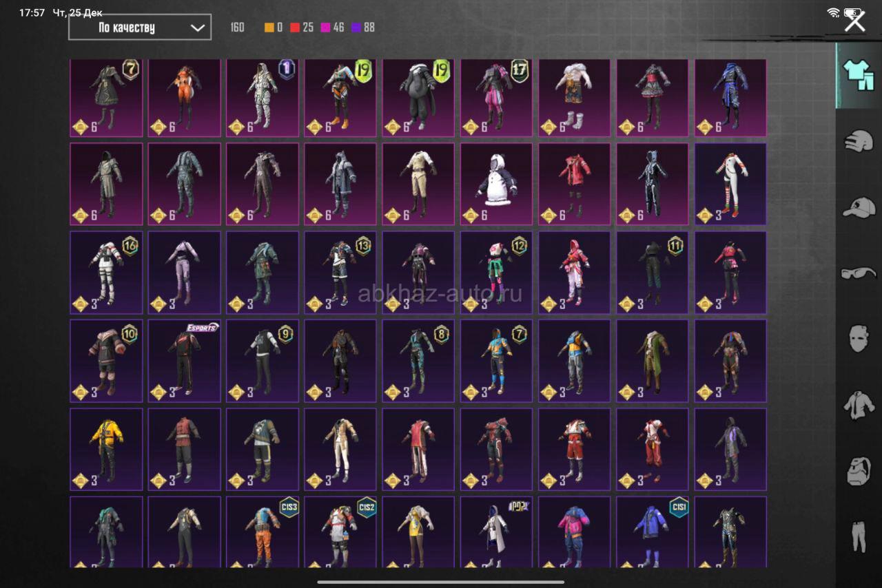Select the panda costume outfit

497,184
